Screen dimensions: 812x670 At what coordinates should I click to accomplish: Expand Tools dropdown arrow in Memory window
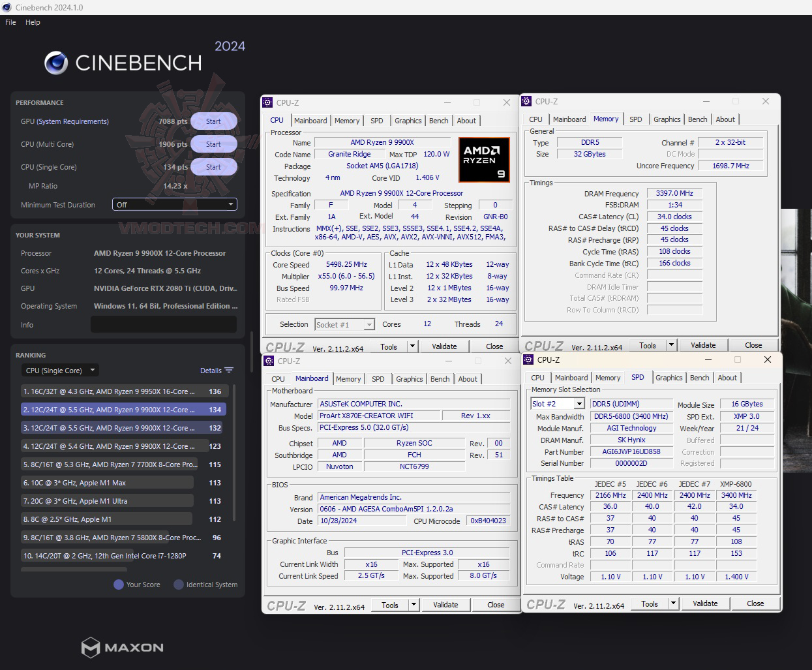tap(671, 345)
